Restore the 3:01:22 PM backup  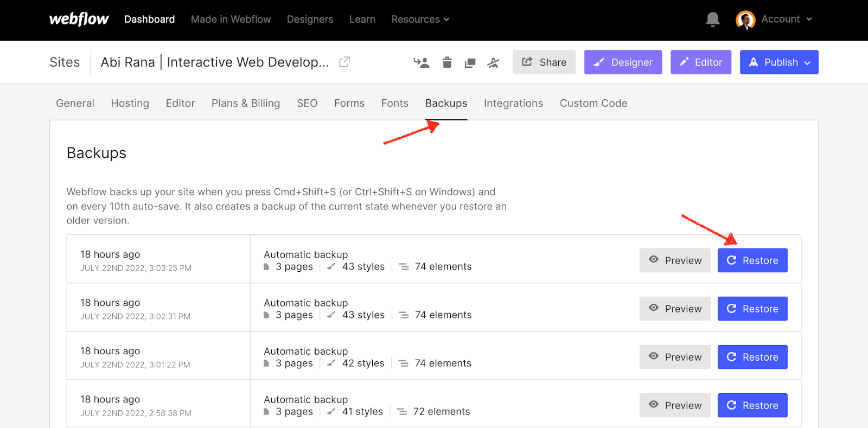pos(752,357)
